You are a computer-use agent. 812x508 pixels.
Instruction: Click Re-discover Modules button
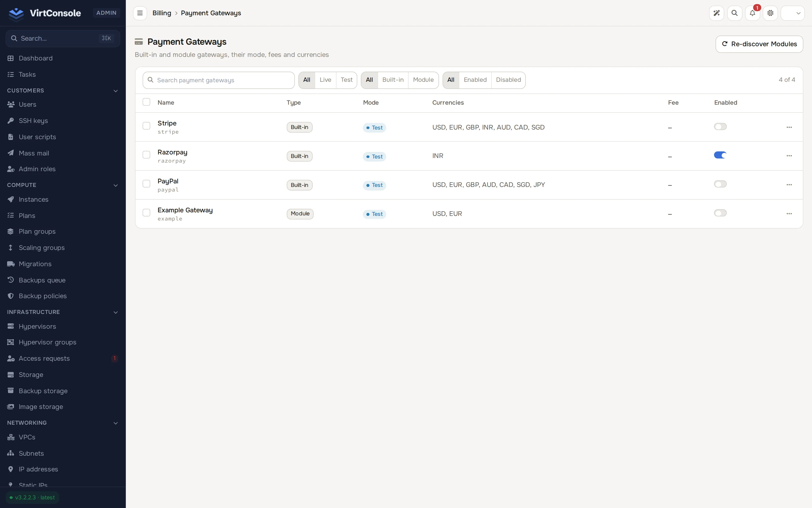pyautogui.click(x=759, y=44)
